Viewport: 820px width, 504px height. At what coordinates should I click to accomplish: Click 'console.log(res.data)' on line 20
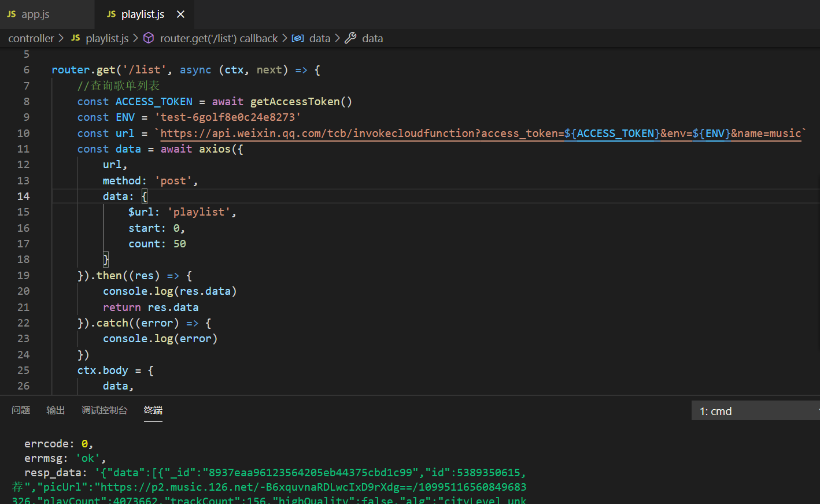pos(170,291)
